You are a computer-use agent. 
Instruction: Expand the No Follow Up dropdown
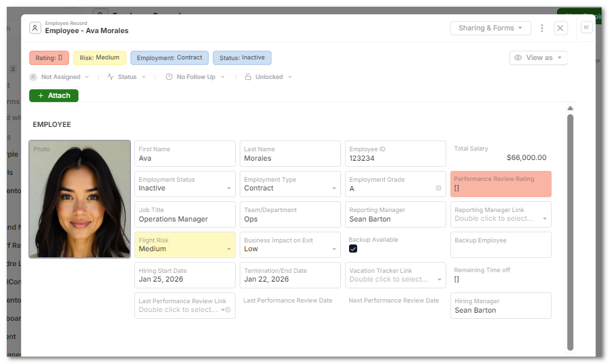[x=223, y=77]
